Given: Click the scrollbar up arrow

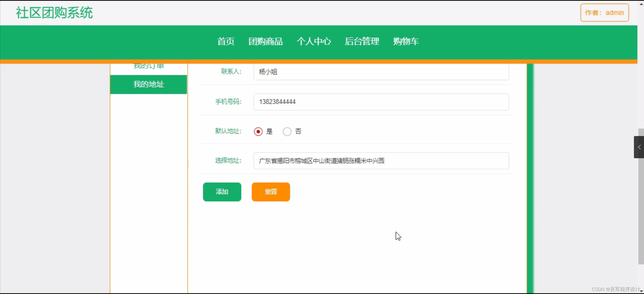Looking at the screenshot, I should pyautogui.click(x=641, y=4).
